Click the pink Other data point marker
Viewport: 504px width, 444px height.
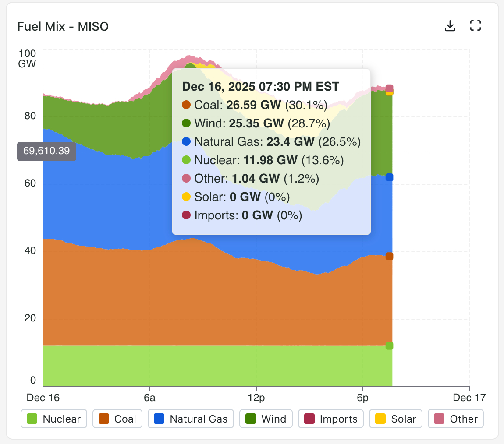389,88
